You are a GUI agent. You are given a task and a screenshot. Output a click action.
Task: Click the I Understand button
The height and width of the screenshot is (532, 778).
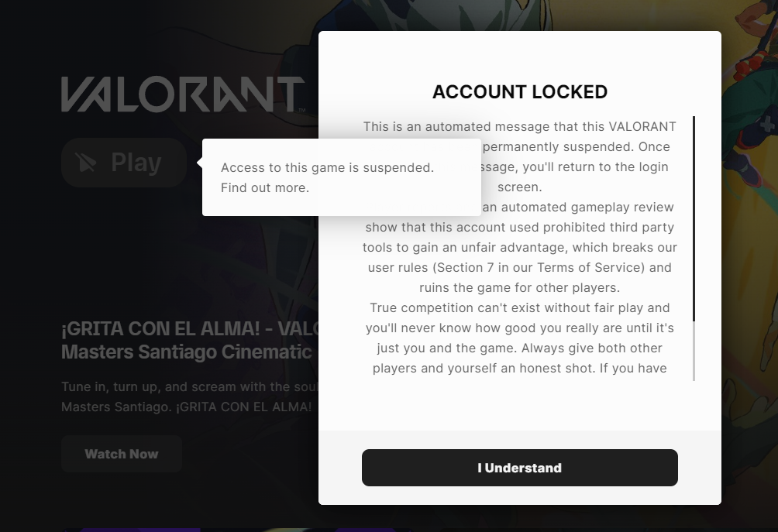click(x=519, y=468)
